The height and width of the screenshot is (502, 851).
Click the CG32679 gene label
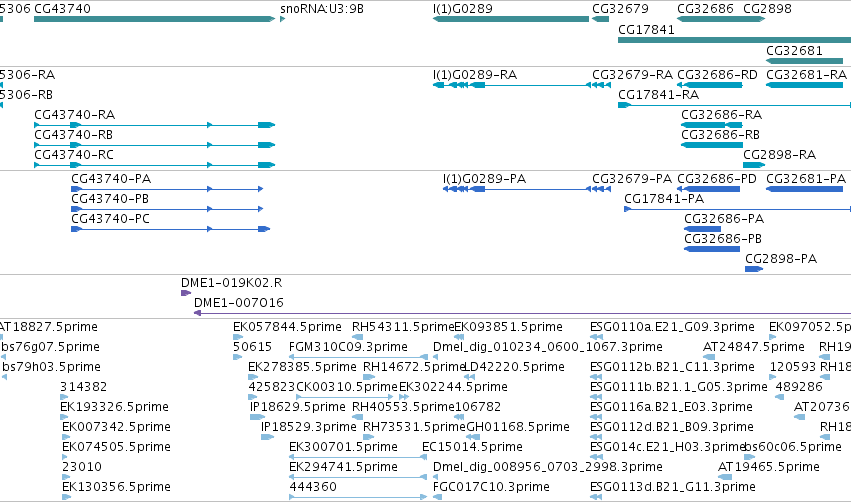(620, 9)
